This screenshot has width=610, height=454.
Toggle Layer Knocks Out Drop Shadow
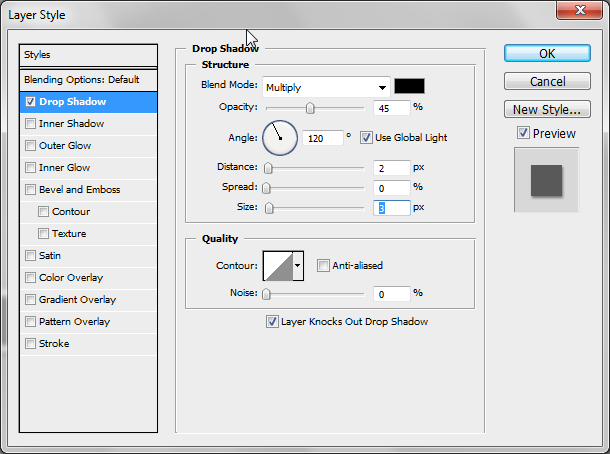tap(272, 322)
